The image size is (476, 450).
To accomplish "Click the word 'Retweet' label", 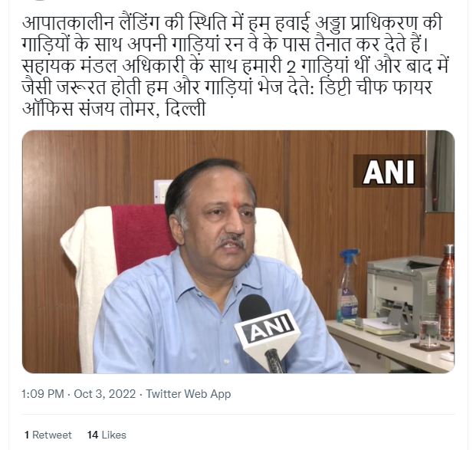I will tap(51, 435).
